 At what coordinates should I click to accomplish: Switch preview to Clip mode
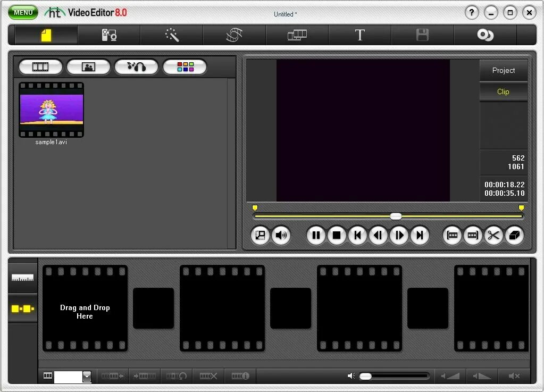tap(504, 91)
